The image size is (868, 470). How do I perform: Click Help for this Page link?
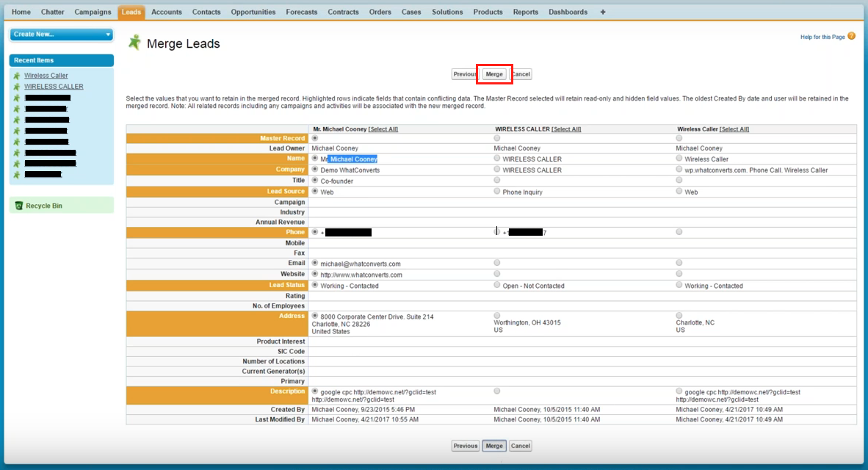(x=822, y=37)
